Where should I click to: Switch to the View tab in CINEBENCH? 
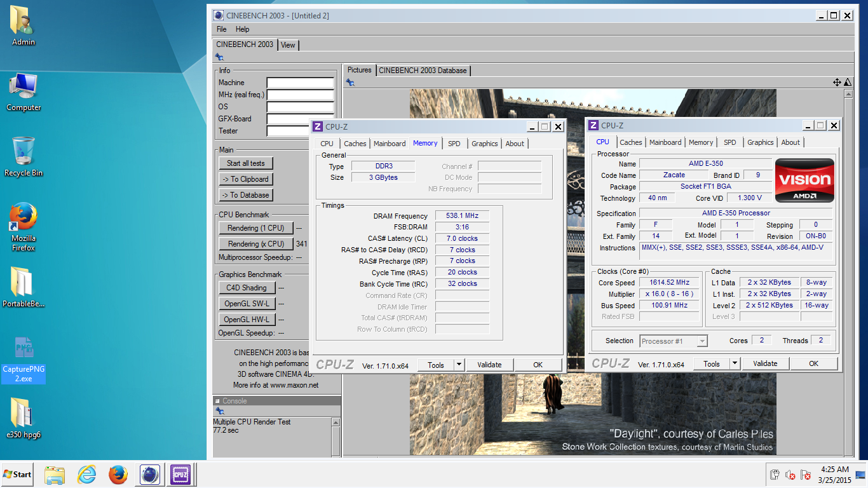pyautogui.click(x=288, y=45)
